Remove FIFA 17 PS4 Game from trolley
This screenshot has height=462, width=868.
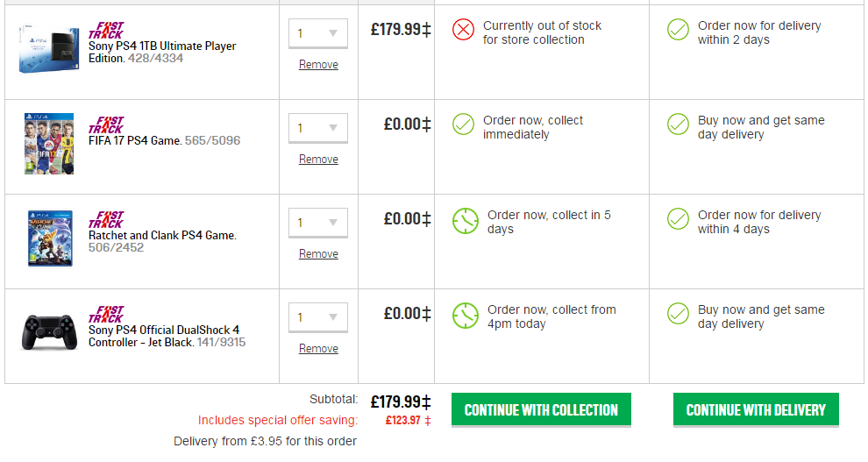click(x=318, y=160)
